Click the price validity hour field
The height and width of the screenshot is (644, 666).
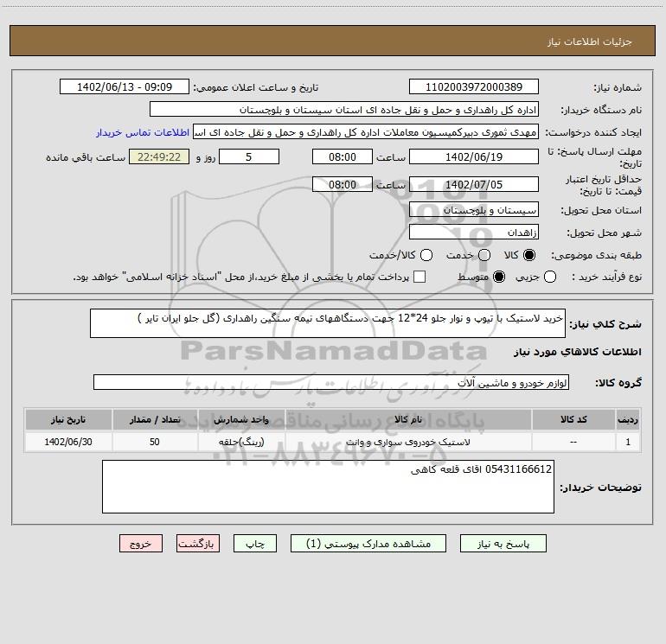click(x=343, y=184)
